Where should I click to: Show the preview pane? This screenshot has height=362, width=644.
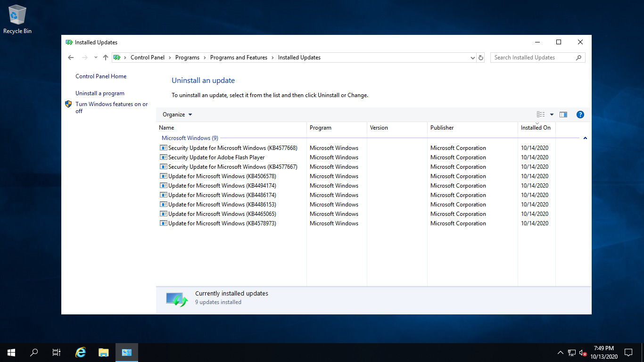tap(563, 115)
